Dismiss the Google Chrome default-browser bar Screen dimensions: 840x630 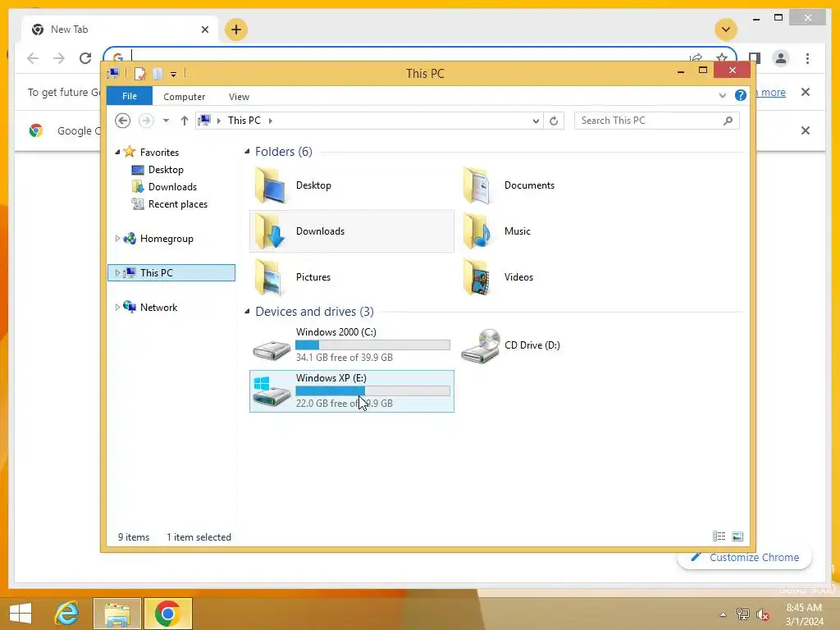pos(806,130)
